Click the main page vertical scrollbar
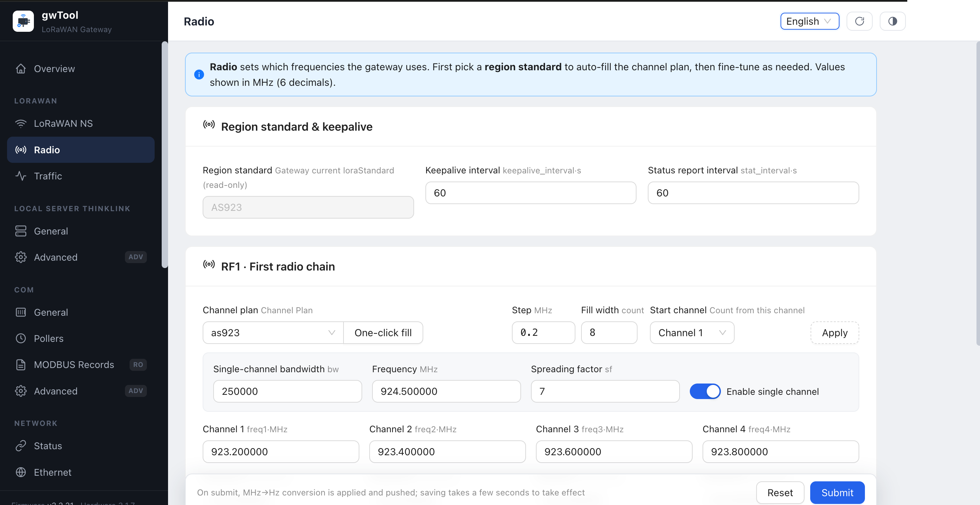 tap(978, 193)
